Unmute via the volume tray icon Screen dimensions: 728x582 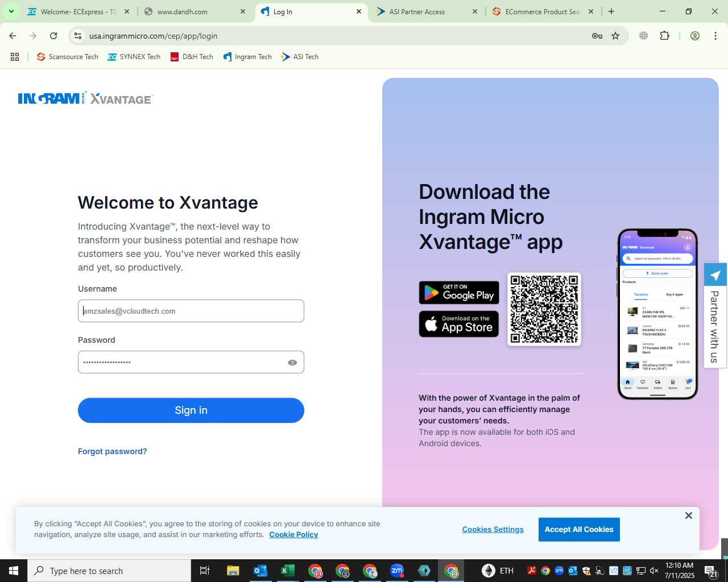click(654, 571)
